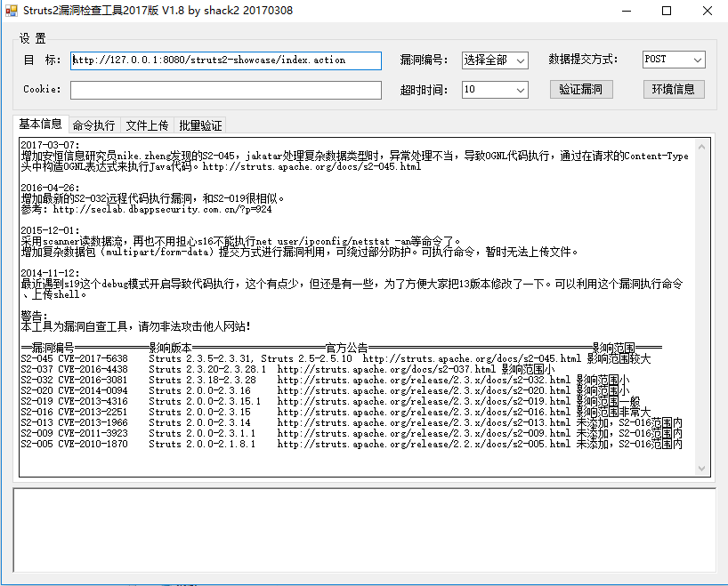Click the Struts2 tool app icon in title bar
This screenshot has width=728, height=586.
click(12, 10)
